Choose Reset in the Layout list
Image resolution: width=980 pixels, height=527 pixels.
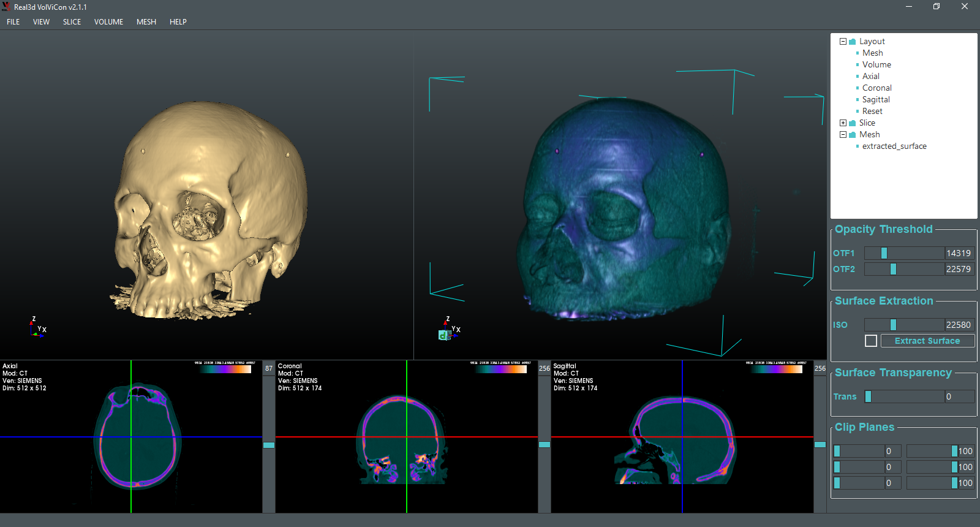(872, 112)
